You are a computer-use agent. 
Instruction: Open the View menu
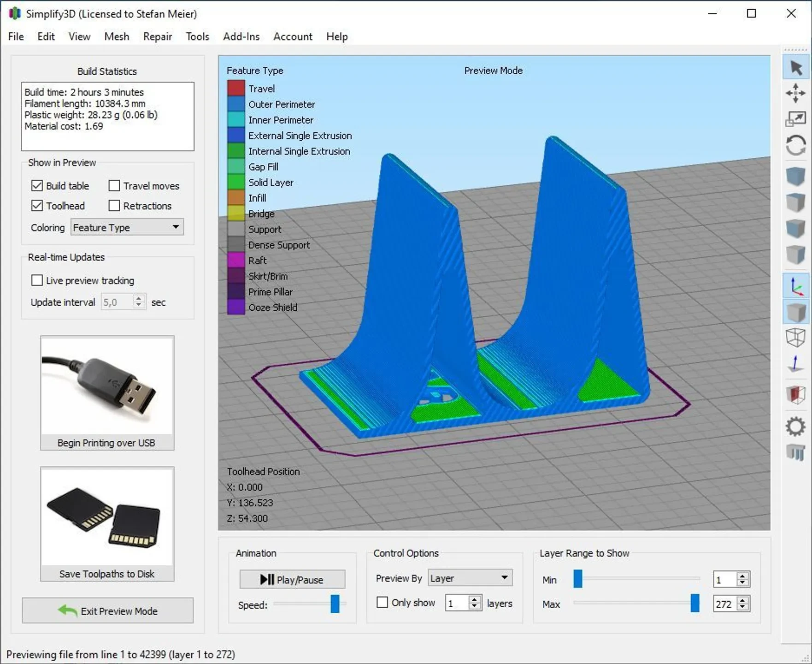(x=79, y=36)
